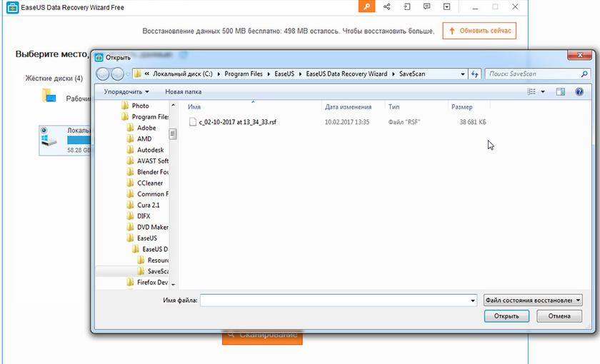This screenshot has width=600, height=364.
Task: Select the 'AVAST Soft' folder in tree
Action: 152,161
